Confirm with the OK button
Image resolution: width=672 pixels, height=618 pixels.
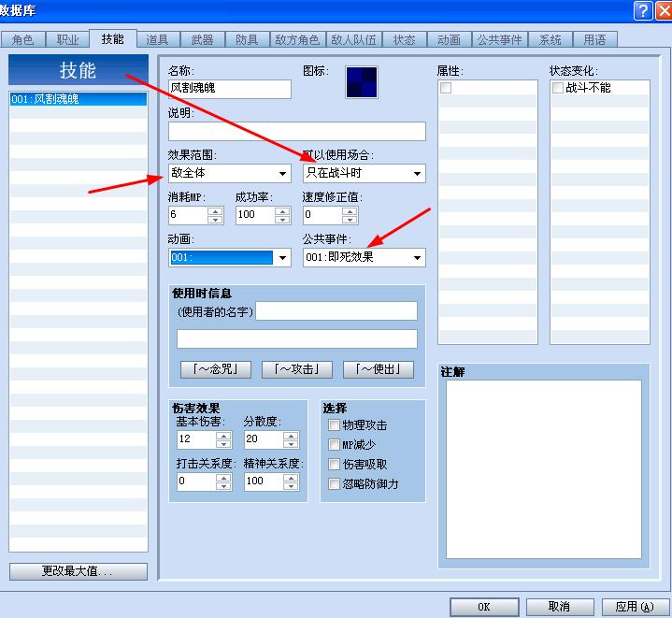pyautogui.click(x=484, y=607)
